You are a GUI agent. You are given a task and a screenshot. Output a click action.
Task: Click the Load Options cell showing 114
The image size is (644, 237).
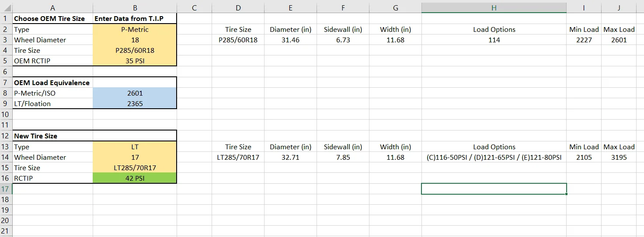coord(494,40)
